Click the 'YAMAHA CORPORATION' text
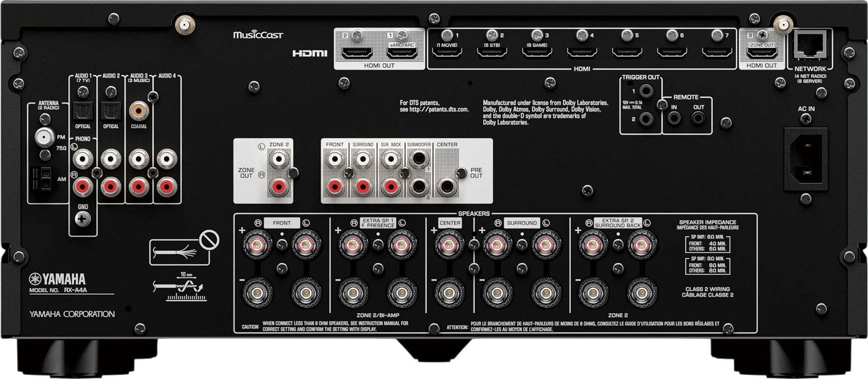The image size is (868, 379). point(72,314)
